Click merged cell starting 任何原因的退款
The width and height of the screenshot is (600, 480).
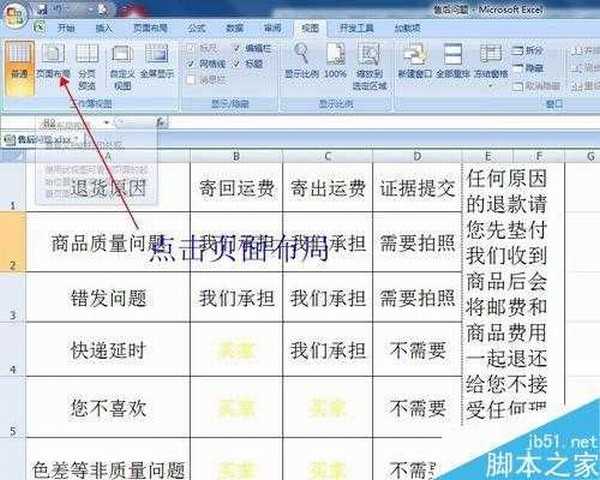(513, 294)
